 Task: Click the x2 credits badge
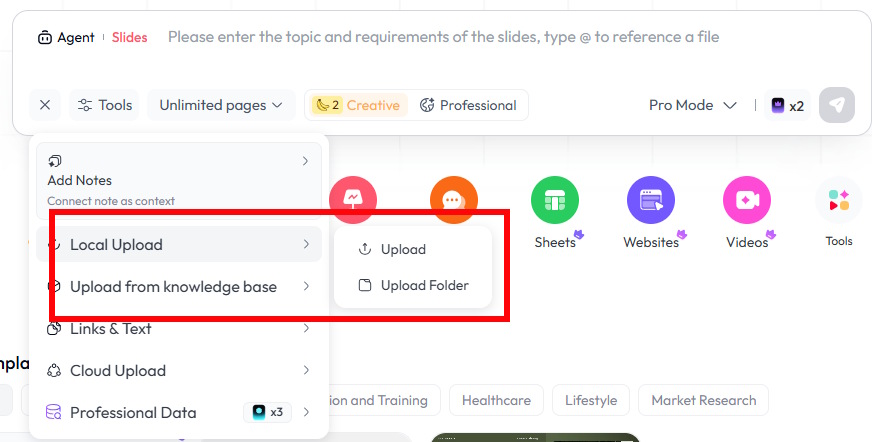[786, 105]
